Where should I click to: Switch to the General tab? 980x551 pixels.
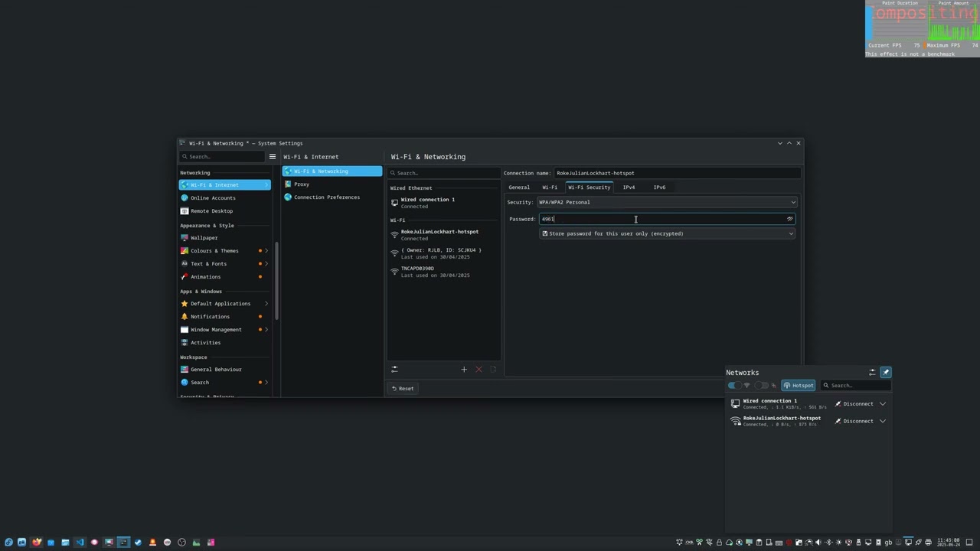coord(519,187)
